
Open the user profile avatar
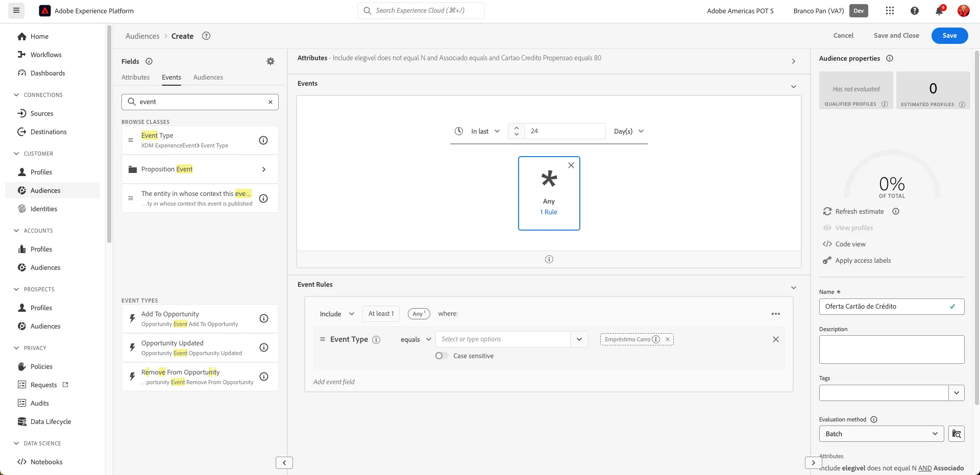click(x=963, y=11)
